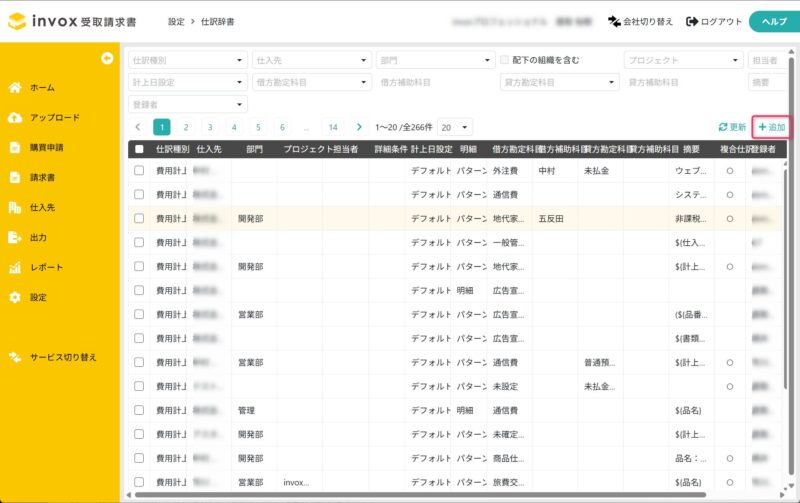800x503 pixels.
Task: Click the 会社切り替え swap icon
Action: tap(614, 21)
